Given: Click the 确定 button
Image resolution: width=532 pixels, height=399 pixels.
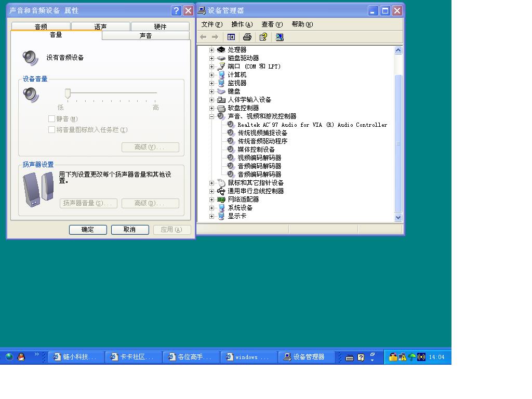Looking at the screenshot, I should tap(88, 230).
